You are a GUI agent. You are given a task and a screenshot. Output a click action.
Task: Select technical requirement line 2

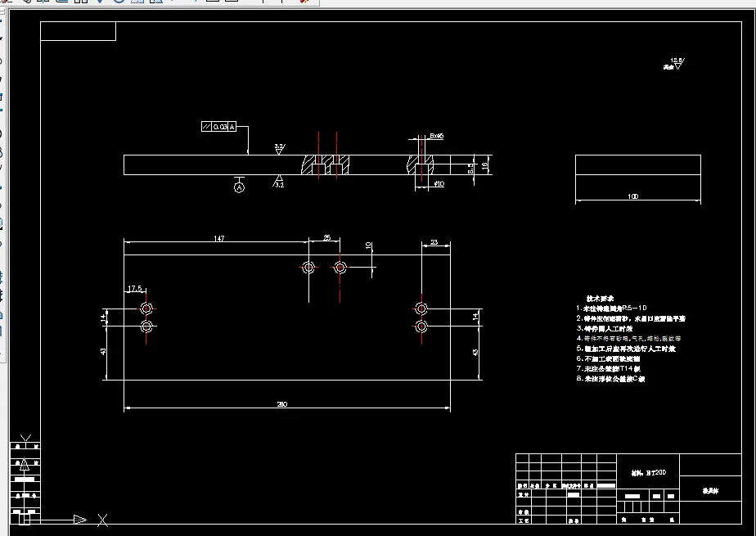(631, 318)
